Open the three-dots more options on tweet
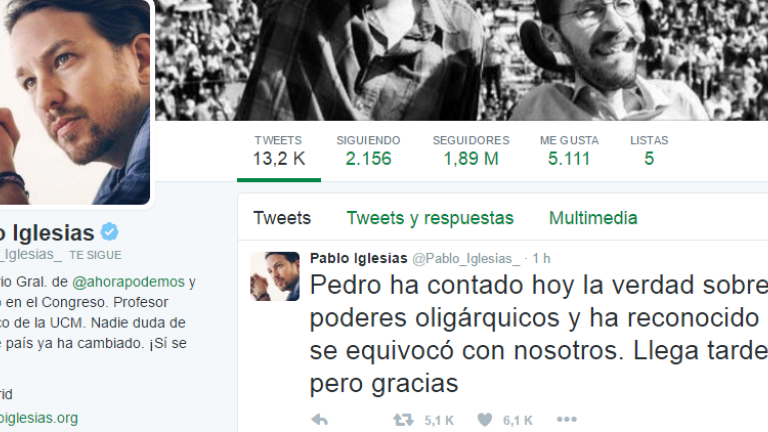 pyautogui.click(x=567, y=419)
